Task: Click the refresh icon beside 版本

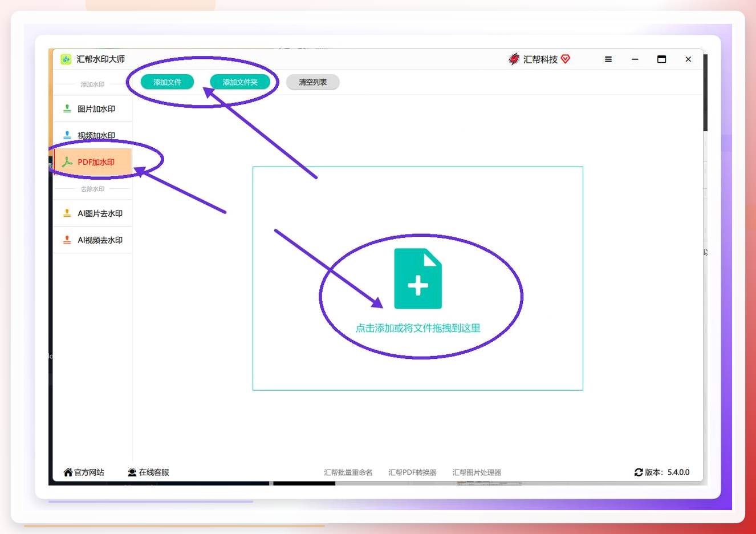Action: (639, 472)
